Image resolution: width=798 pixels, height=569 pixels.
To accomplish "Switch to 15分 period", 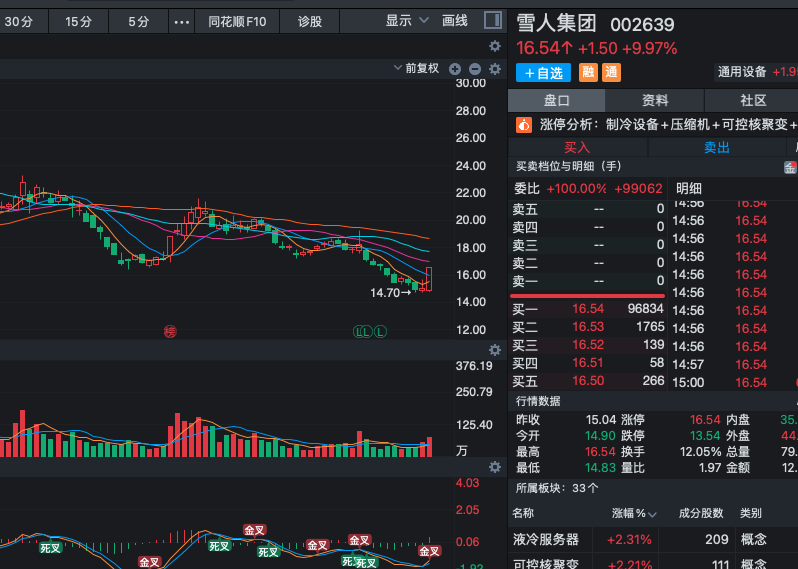I will [78, 22].
